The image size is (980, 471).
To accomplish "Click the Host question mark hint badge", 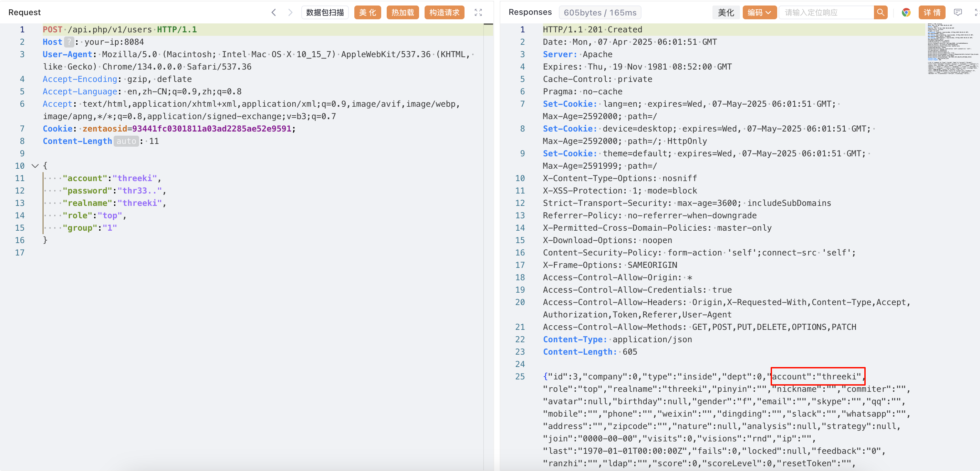I will [69, 42].
